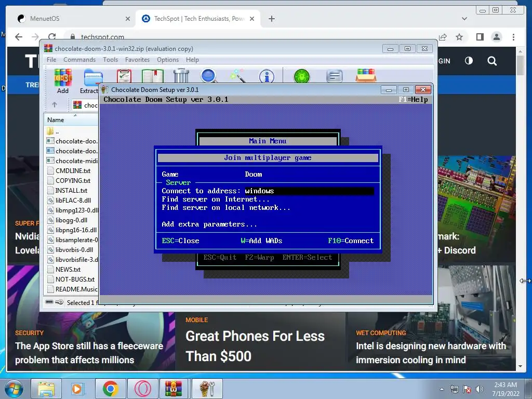Click W=Add WADs shortcut
The height and width of the screenshot is (399, 532).
coord(261,241)
